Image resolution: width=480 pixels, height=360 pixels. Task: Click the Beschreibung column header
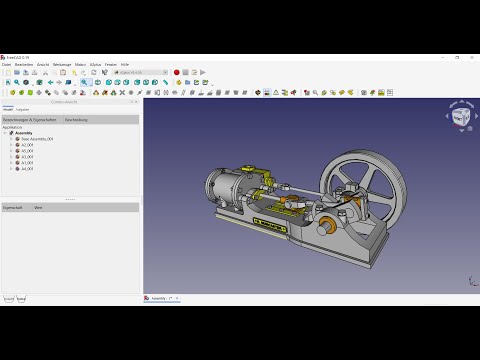(x=76, y=120)
